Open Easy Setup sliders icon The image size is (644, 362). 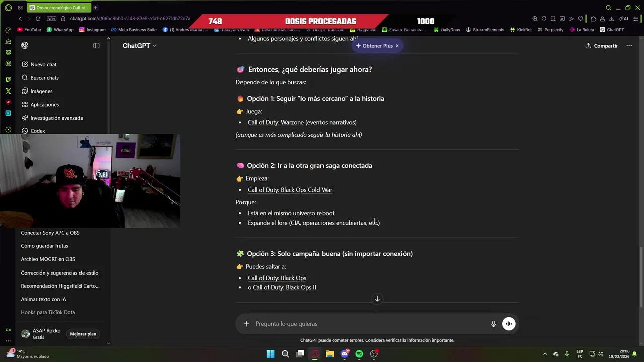click(x=635, y=19)
